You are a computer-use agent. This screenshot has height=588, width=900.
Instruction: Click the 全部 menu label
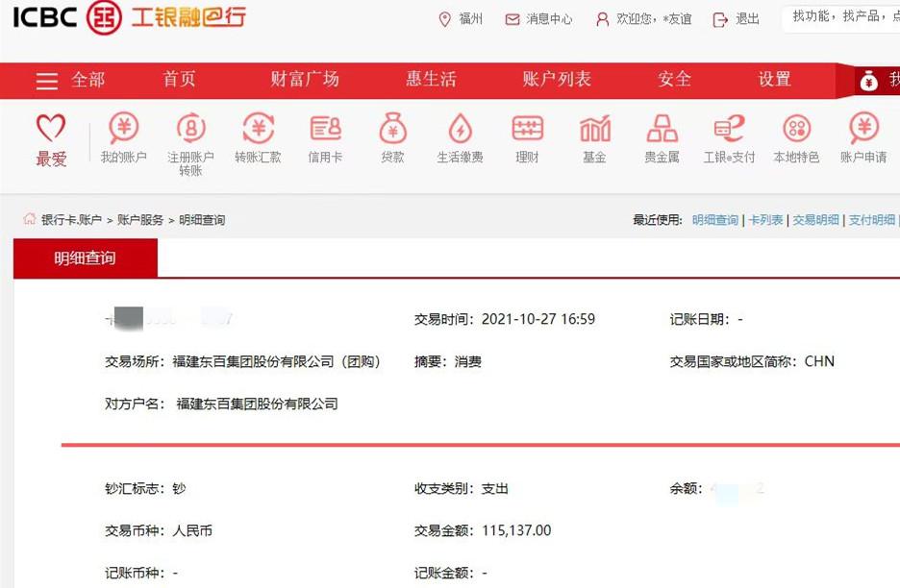click(x=87, y=79)
